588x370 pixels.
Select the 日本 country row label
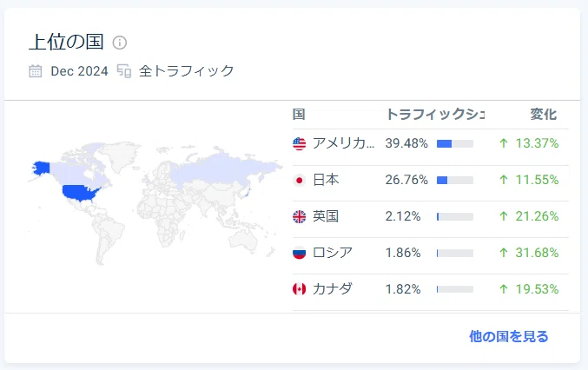[x=326, y=180]
